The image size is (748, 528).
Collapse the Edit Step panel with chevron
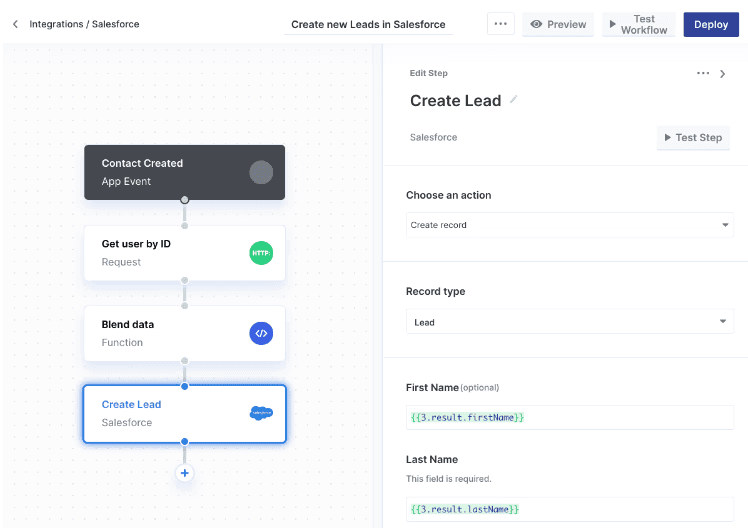pyautogui.click(x=723, y=73)
